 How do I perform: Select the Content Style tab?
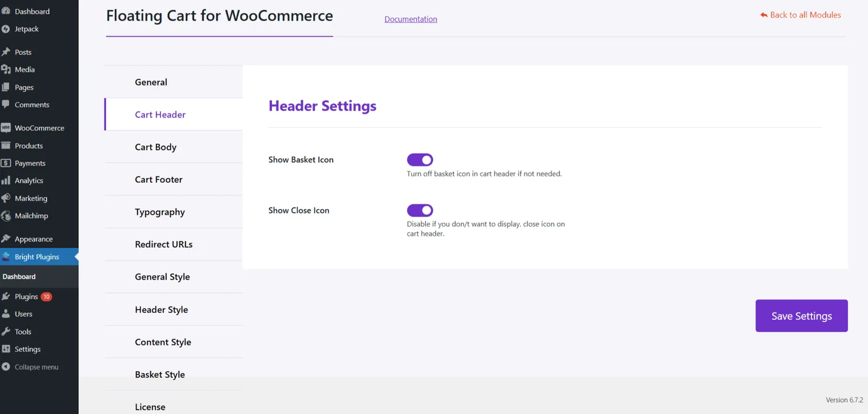(174, 342)
